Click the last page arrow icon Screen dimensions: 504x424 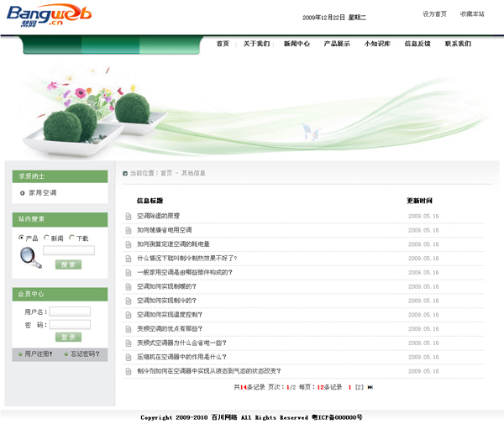pos(370,387)
